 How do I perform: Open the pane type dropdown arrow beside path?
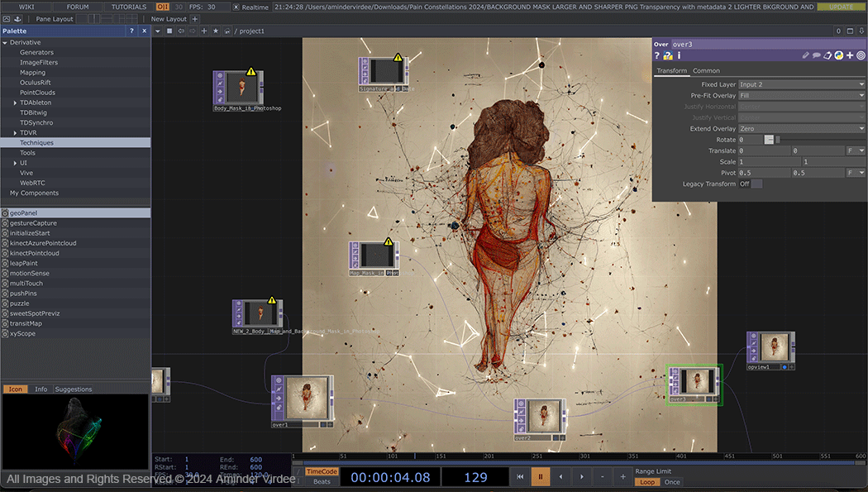click(158, 31)
